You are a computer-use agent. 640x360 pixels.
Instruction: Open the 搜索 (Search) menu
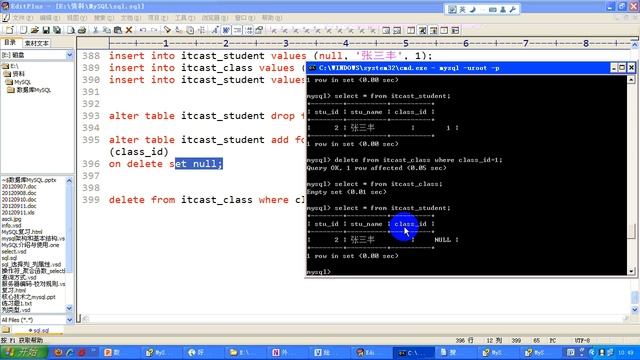(x=104, y=18)
